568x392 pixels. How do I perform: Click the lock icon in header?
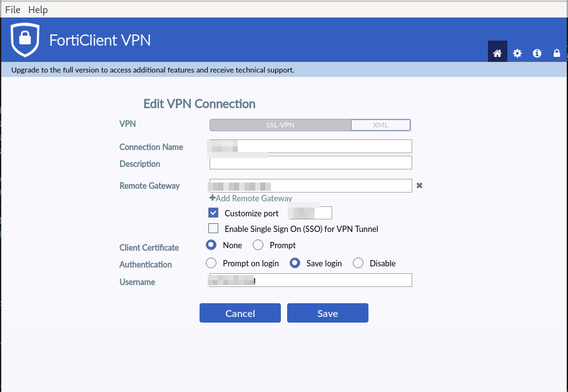(x=557, y=53)
